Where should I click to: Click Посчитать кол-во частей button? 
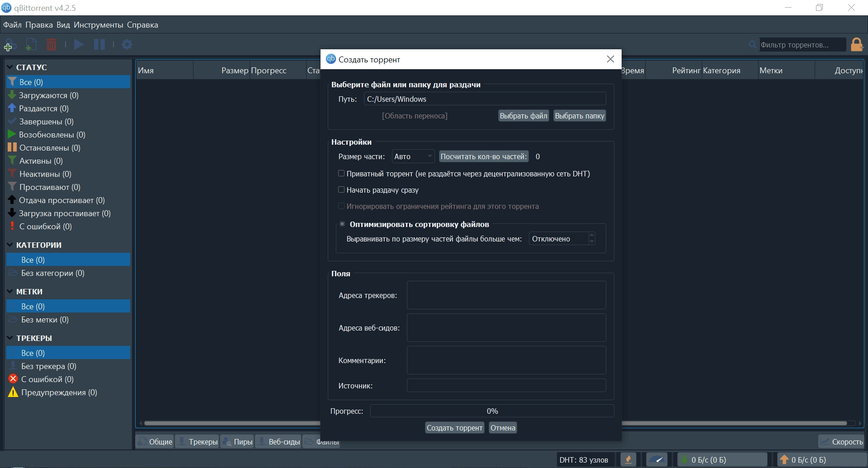coord(484,156)
